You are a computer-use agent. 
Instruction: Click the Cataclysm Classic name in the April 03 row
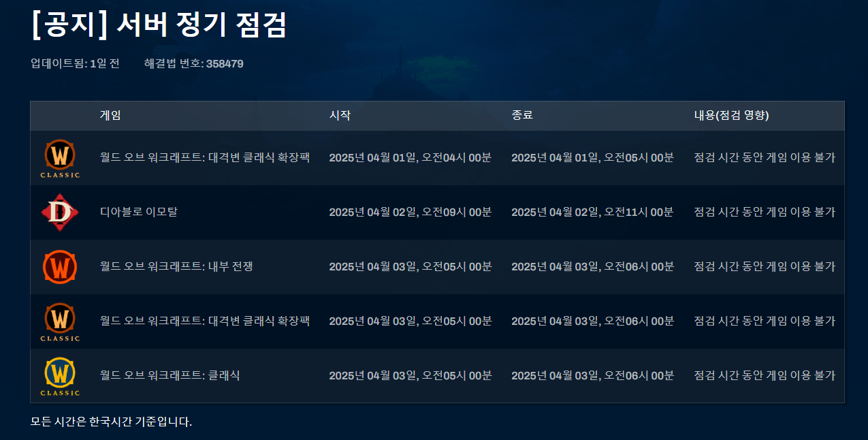205,321
